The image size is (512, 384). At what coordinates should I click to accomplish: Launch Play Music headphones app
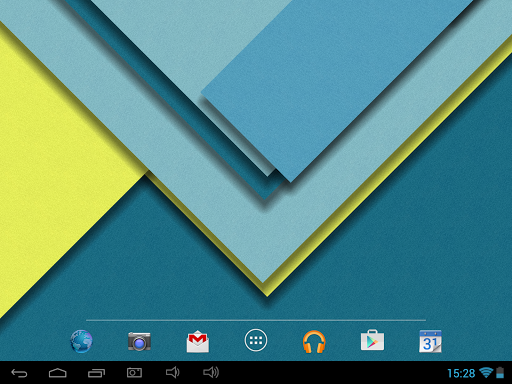pos(314,341)
